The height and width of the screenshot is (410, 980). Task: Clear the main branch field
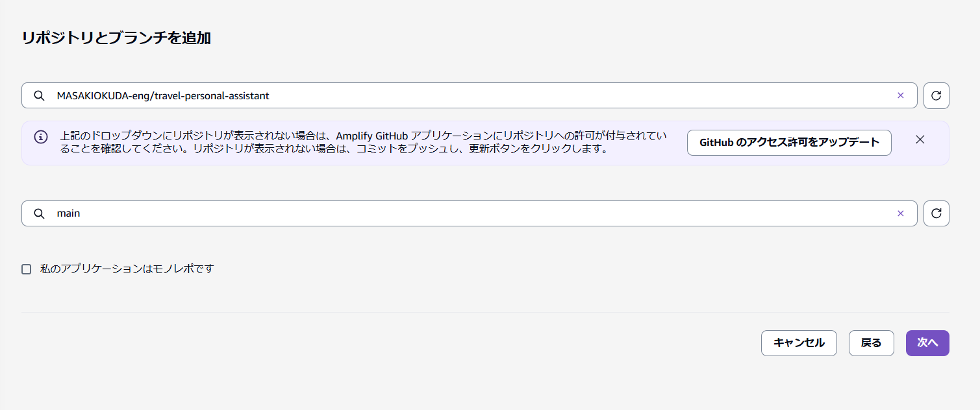[901, 213]
